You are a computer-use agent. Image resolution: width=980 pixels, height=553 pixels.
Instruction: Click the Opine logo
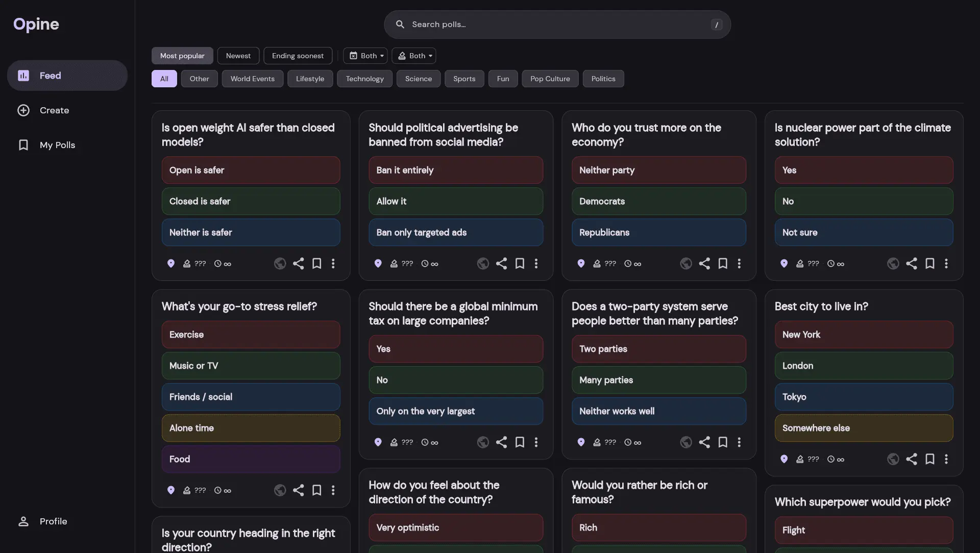click(x=36, y=24)
